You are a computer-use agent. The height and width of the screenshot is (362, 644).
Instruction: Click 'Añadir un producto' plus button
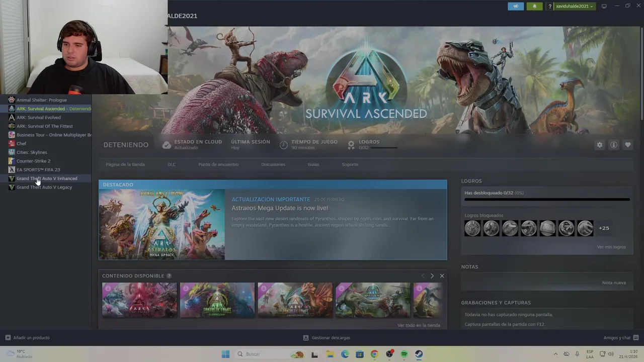[28, 338]
